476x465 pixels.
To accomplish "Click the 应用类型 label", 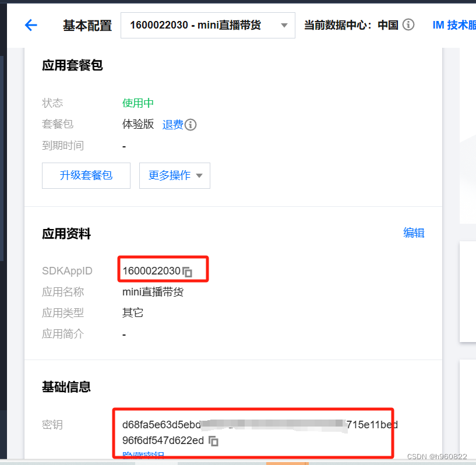I will 63,313.
